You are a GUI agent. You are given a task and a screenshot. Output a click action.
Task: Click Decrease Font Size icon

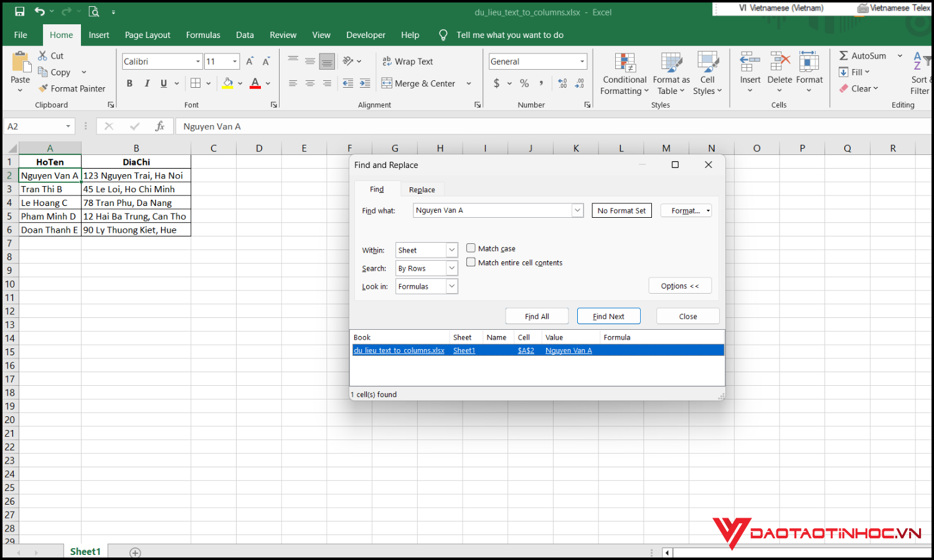[x=266, y=61]
